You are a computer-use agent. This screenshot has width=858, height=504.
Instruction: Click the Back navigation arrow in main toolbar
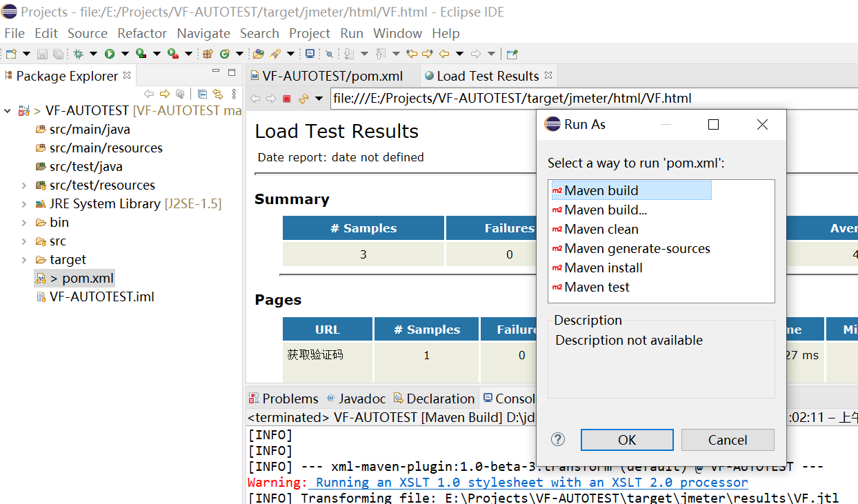point(444,54)
